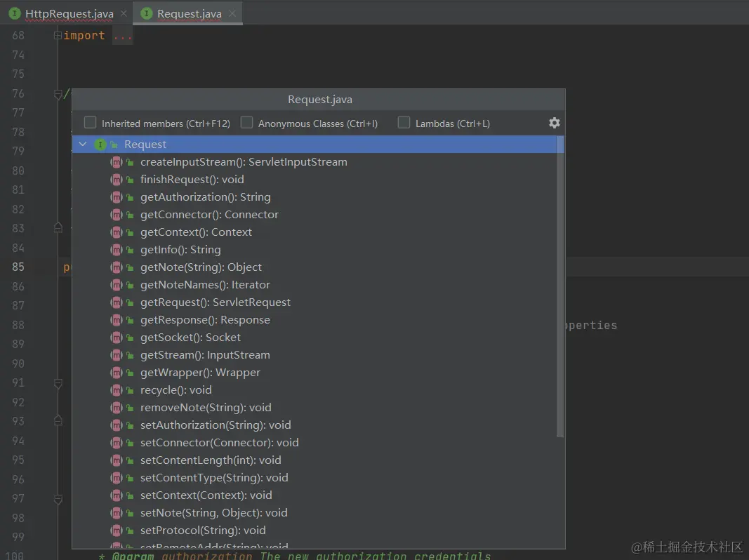Select getNote(String): Object row
The height and width of the screenshot is (560, 749).
(314, 267)
